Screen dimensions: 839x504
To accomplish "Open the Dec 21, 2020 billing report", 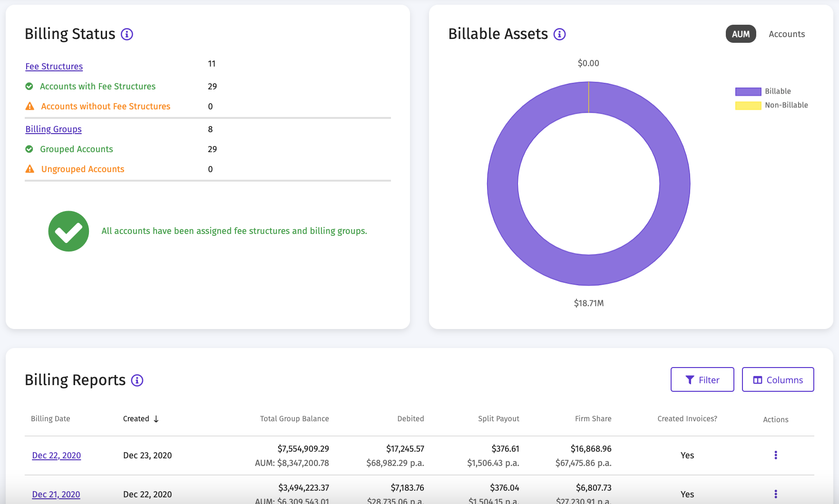I will [x=56, y=494].
